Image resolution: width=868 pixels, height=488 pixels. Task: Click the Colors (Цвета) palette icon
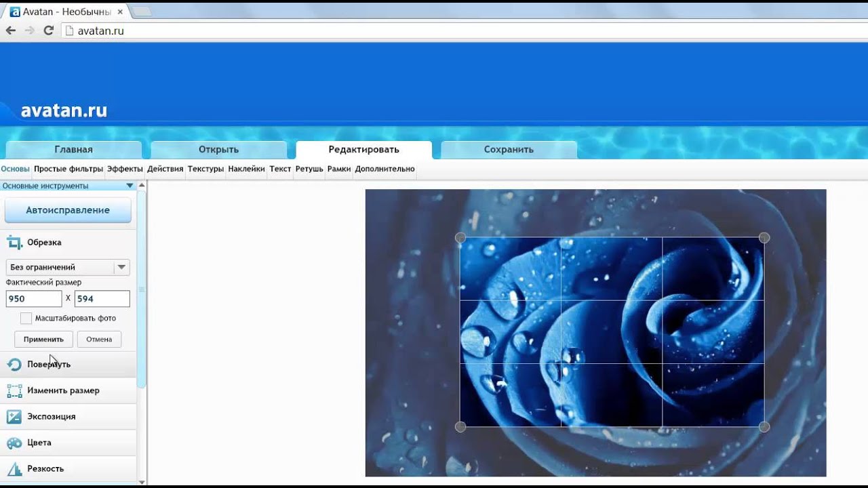click(14, 443)
